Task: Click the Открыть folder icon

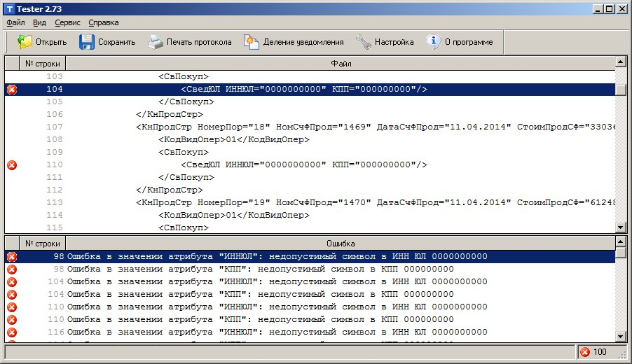Action: coord(25,42)
